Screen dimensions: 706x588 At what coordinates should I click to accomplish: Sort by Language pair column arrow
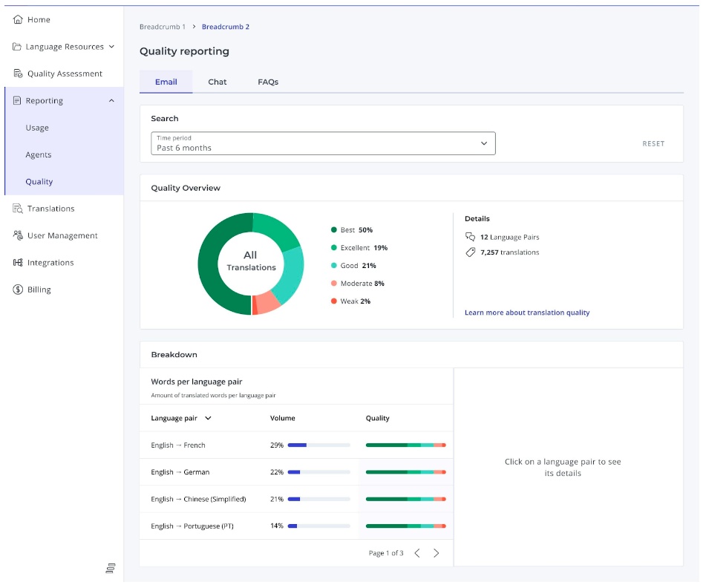tap(208, 418)
